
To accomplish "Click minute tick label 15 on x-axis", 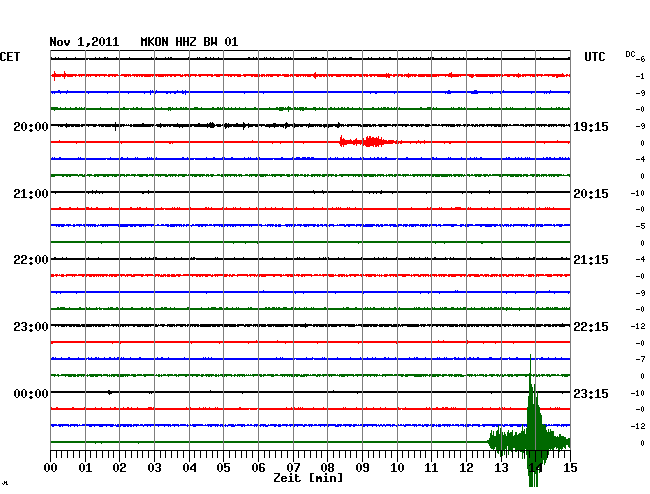I will click(x=570, y=467).
